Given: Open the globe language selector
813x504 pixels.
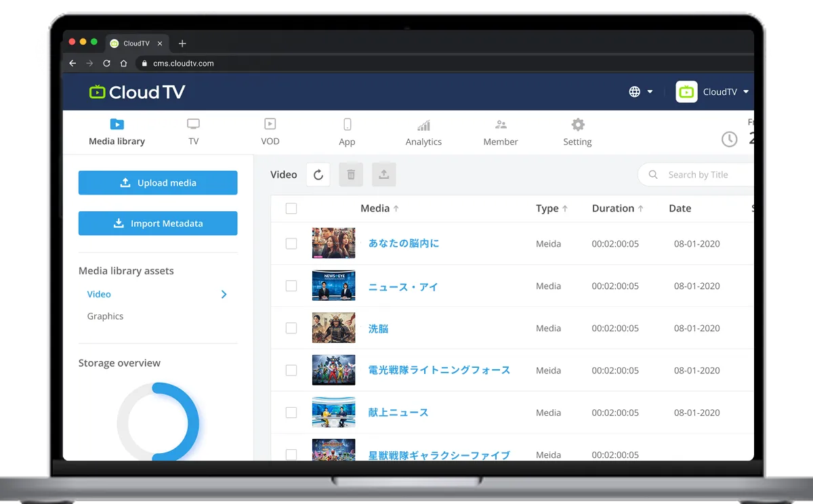Looking at the screenshot, I should click(x=640, y=92).
